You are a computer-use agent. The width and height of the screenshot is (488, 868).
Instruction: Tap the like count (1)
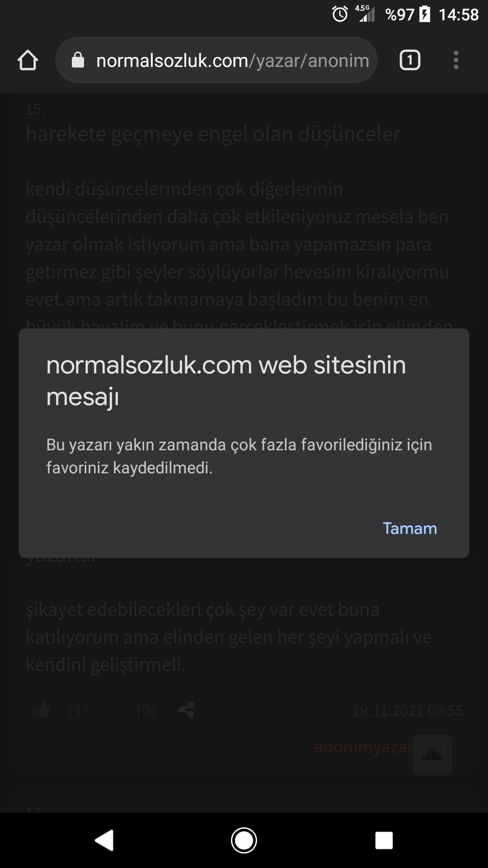coord(78,711)
